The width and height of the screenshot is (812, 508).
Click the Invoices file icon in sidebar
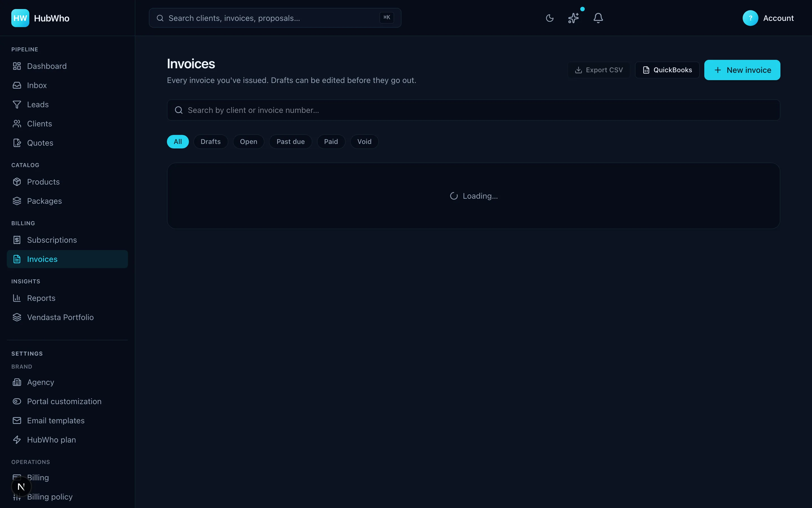(17, 259)
